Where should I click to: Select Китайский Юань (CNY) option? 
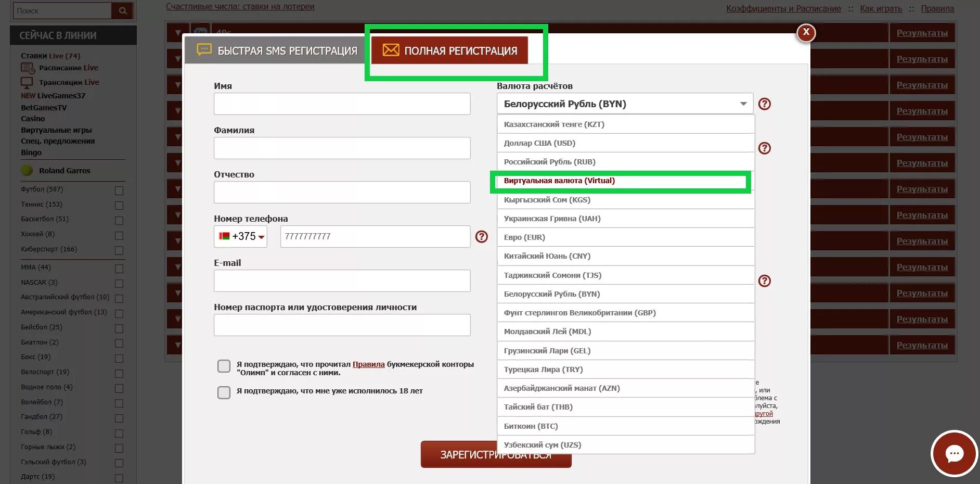(x=626, y=256)
